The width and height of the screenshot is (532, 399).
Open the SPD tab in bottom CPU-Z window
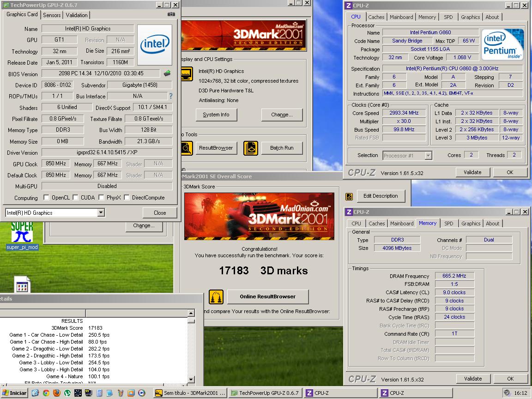coord(448,224)
